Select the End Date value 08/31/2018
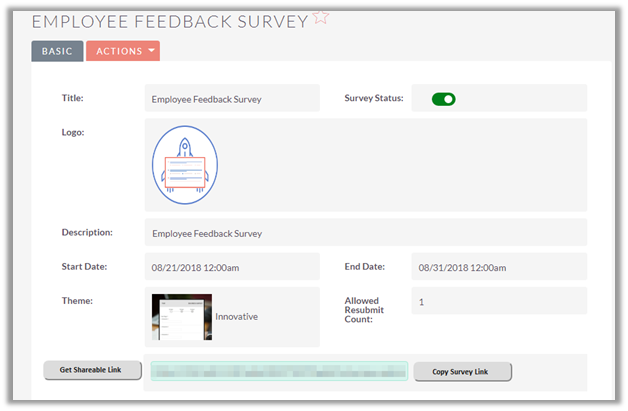This screenshot has width=628, height=411. (x=461, y=267)
